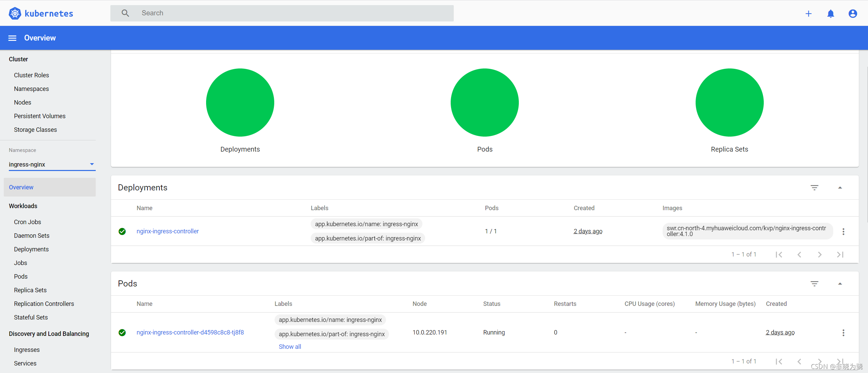Open Deployments in sidebar

point(31,249)
